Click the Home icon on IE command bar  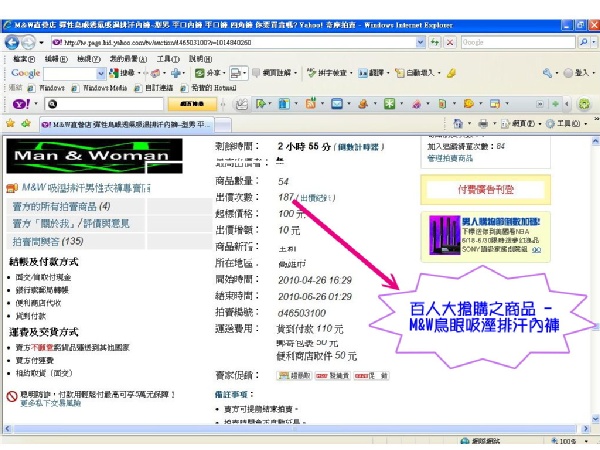click(458, 123)
